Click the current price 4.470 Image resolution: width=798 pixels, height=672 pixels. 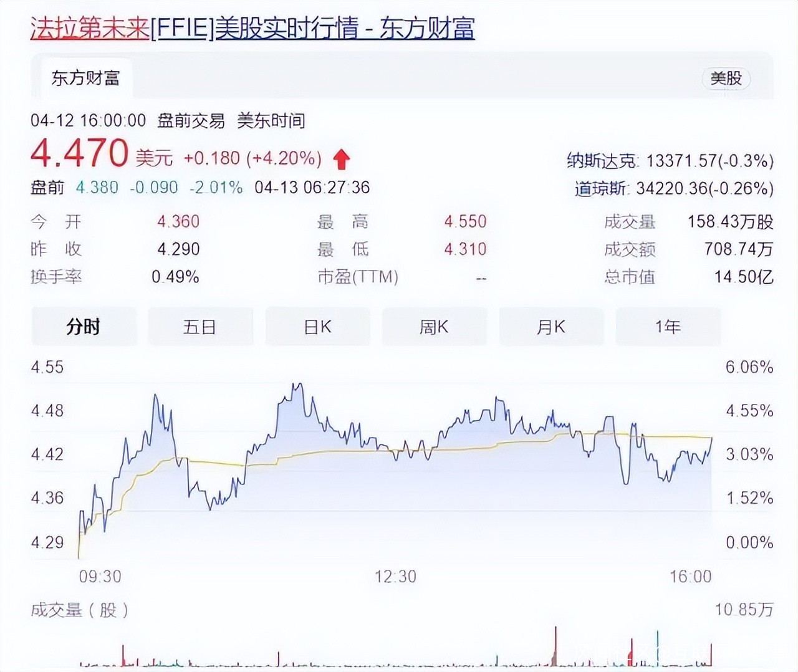tap(79, 153)
